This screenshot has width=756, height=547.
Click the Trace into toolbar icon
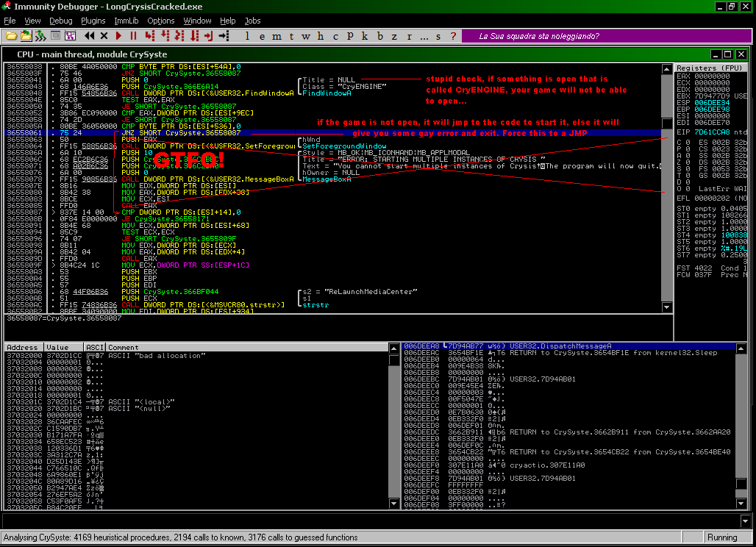179,36
